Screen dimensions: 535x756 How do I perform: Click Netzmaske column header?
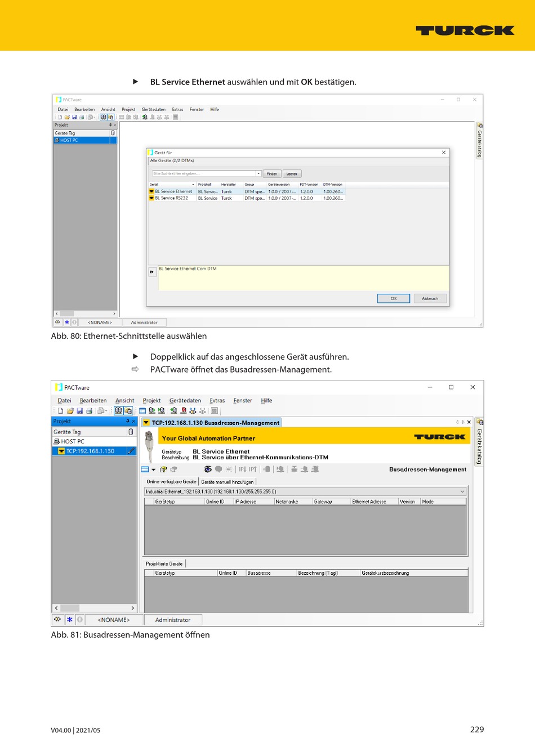(293, 502)
